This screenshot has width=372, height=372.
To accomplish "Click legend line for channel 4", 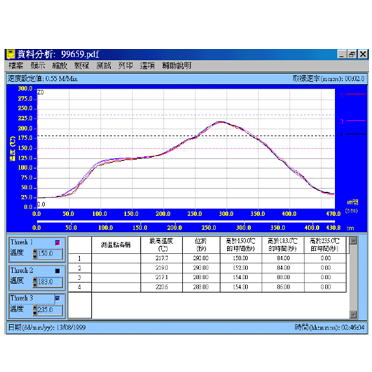I will click(x=356, y=134).
